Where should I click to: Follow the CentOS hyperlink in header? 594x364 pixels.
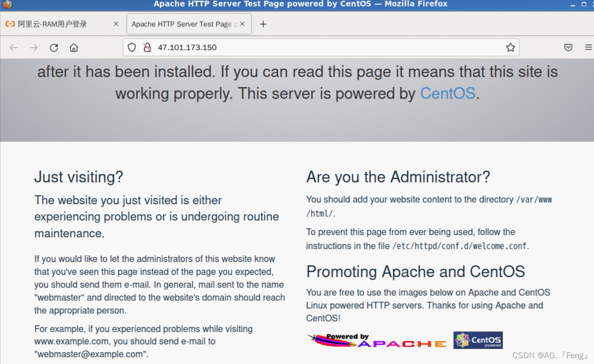click(x=447, y=93)
